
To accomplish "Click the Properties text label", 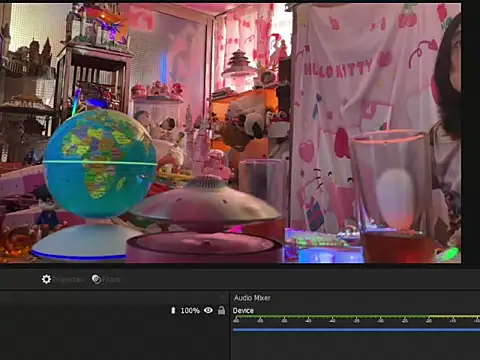I will pos(68,279).
